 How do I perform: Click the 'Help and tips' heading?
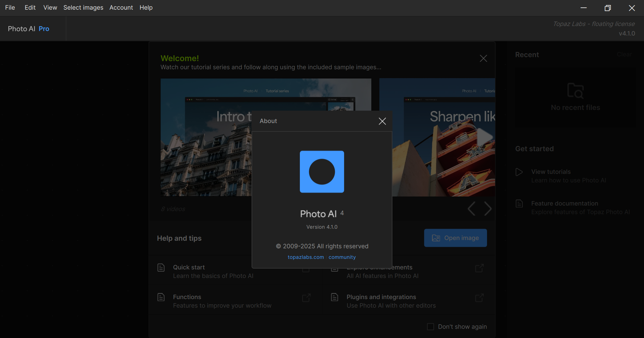[179, 238]
